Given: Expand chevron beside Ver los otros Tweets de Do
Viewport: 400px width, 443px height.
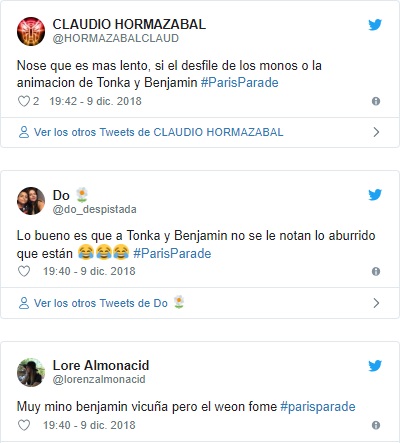Looking at the screenshot, I should coord(376,303).
